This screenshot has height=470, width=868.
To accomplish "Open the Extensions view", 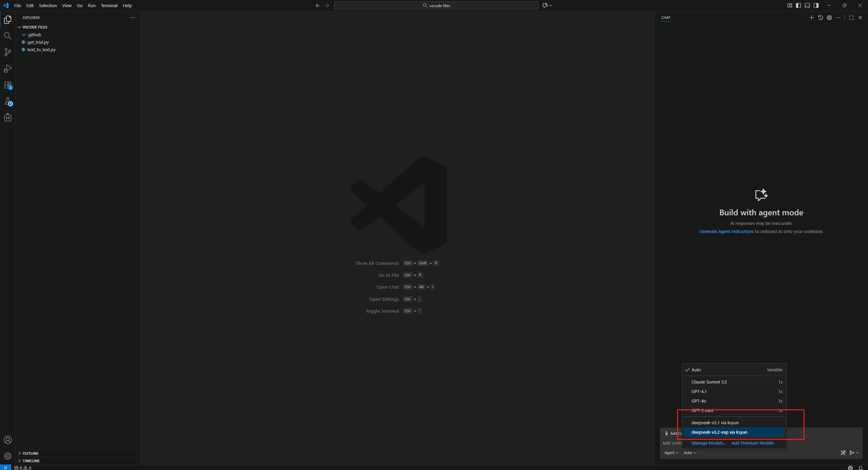I will (x=7, y=85).
